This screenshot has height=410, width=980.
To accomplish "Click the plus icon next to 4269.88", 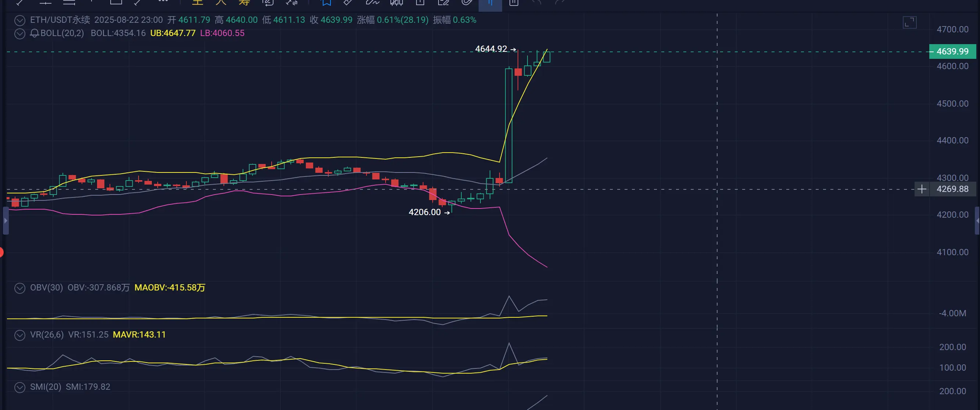I will point(922,189).
